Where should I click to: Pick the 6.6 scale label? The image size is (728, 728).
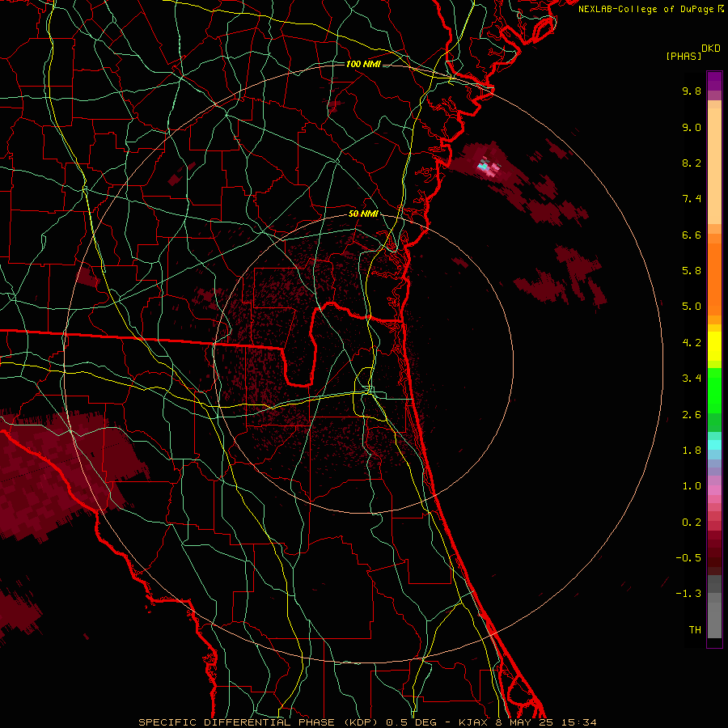coord(692,235)
